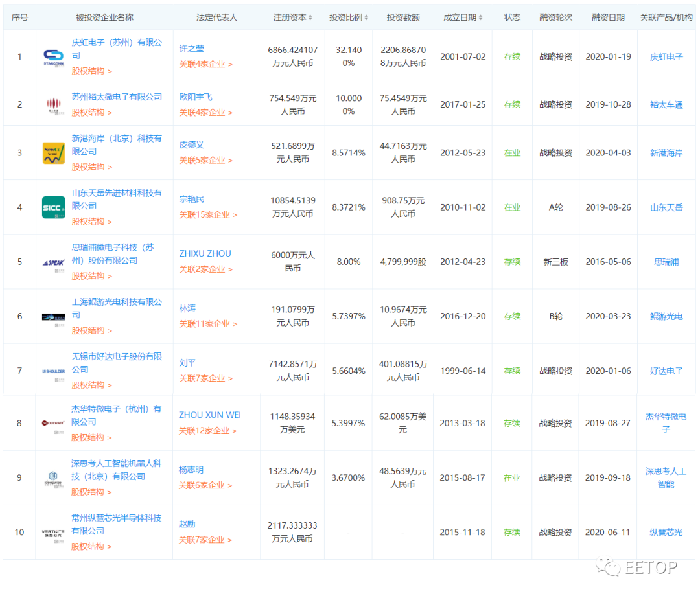The image size is (700, 596).
Task: Open legal representative 赵励
Action: [187, 524]
